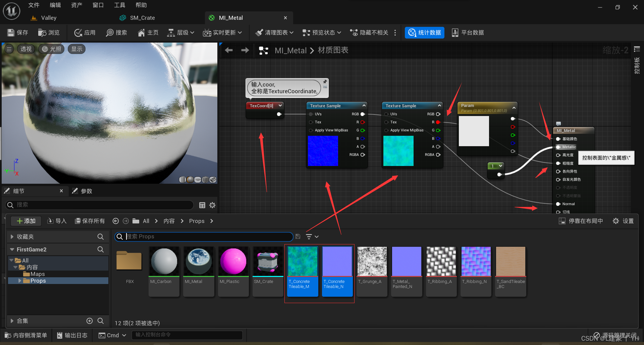Navigate back in material graph
The height and width of the screenshot is (345, 644).
pyautogui.click(x=229, y=50)
